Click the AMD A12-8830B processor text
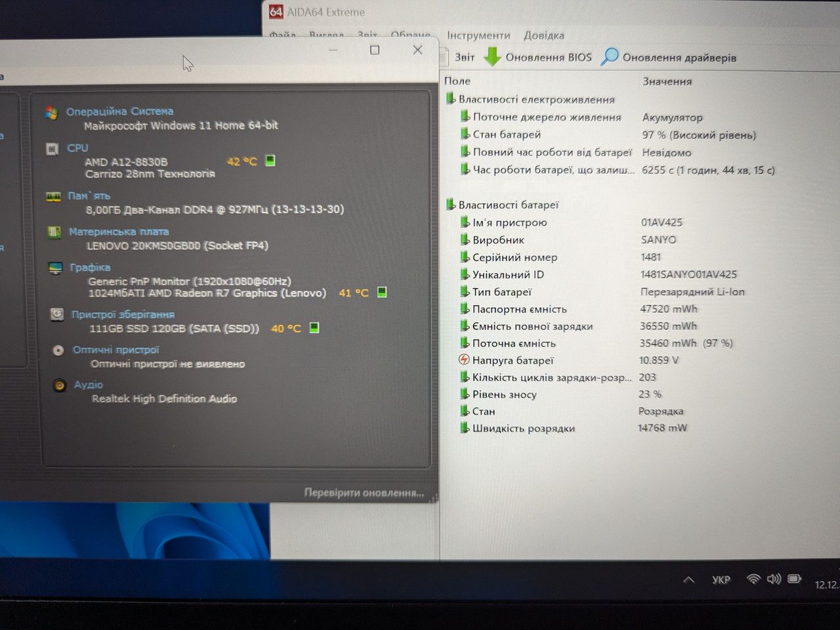The height and width of the screenshot is (630, 840). coord(126,161)
